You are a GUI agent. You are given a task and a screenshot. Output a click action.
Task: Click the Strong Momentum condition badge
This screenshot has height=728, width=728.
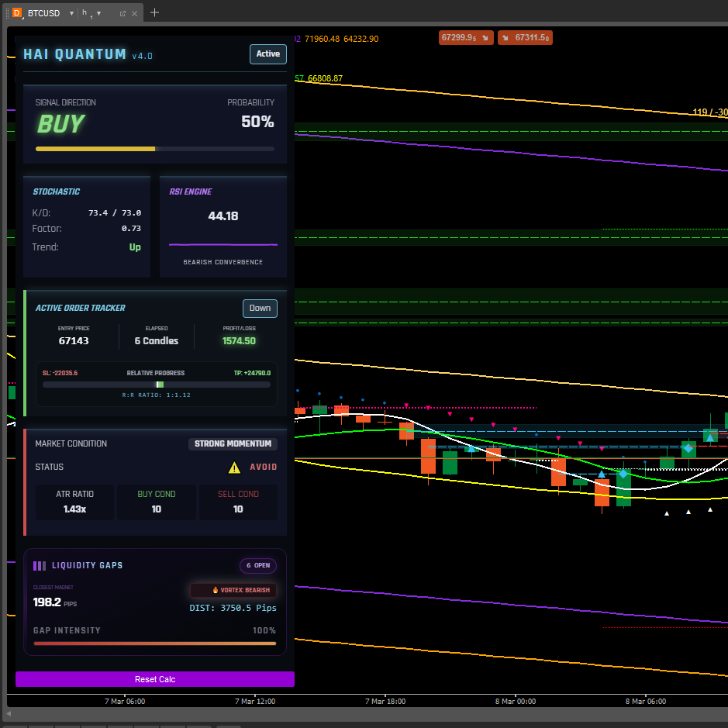[x=233, y=444]
